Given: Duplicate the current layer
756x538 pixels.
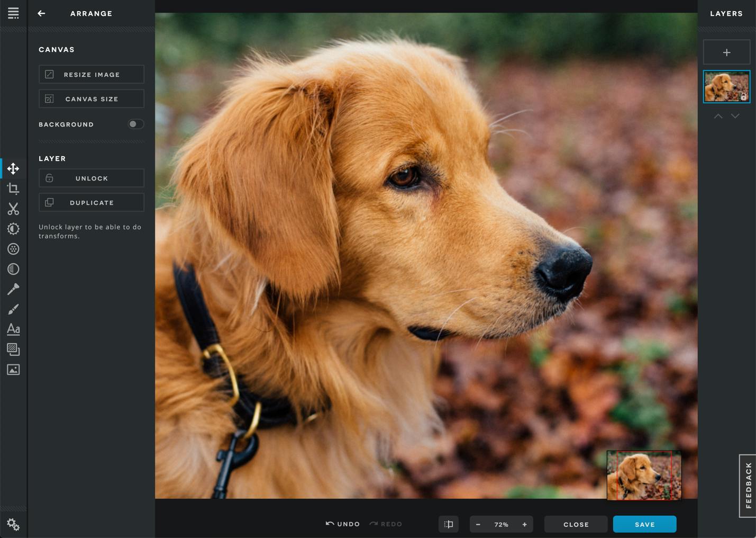Looking at the screenshot, I should (92, 203).
